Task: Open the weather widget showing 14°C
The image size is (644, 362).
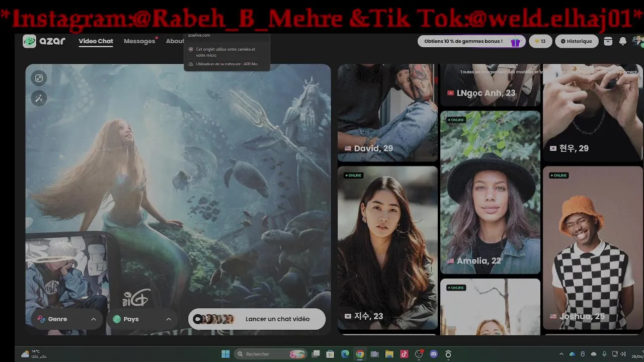Action: pos(34,354)
